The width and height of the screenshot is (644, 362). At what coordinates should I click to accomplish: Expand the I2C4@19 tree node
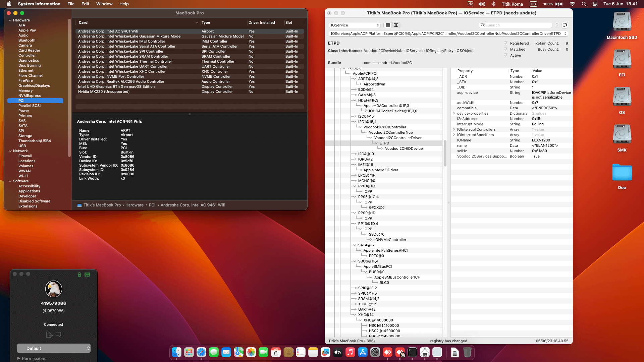click(x=355, y=154)
